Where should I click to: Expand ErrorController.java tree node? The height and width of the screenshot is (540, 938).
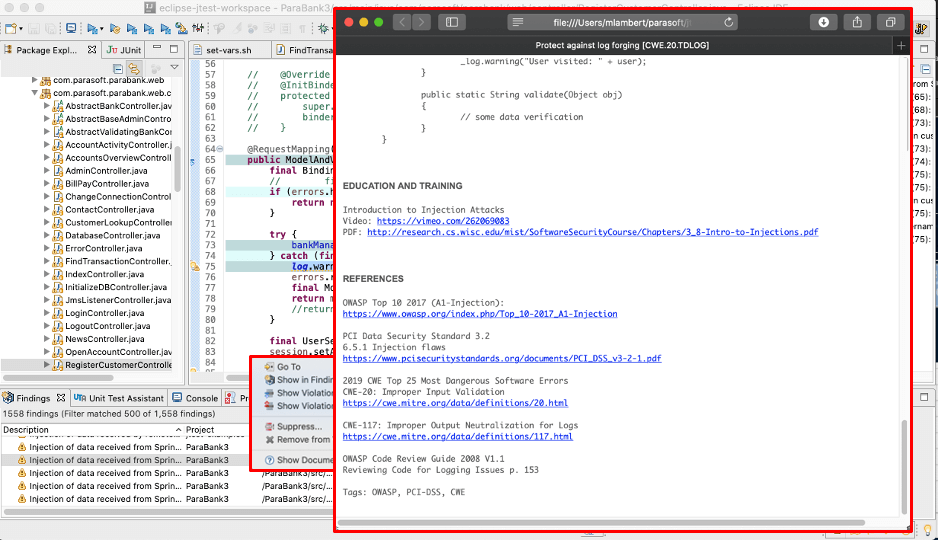tap(47, 248)
